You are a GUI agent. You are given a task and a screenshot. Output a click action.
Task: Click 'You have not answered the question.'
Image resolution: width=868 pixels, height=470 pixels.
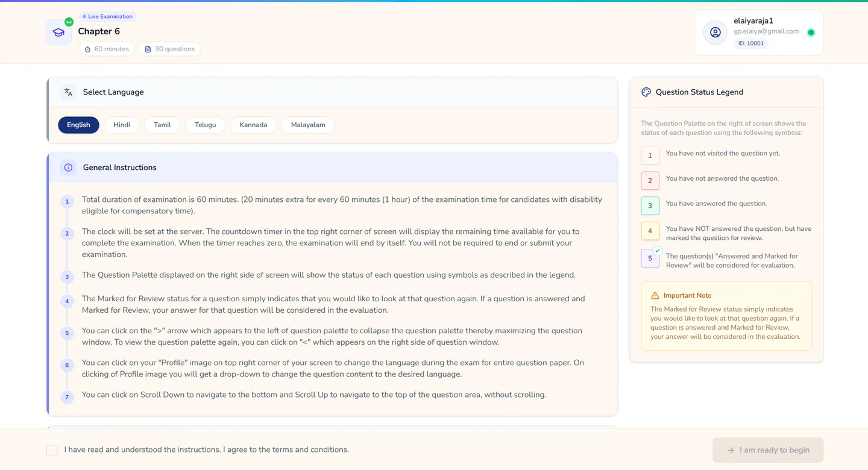pos(722,178)
